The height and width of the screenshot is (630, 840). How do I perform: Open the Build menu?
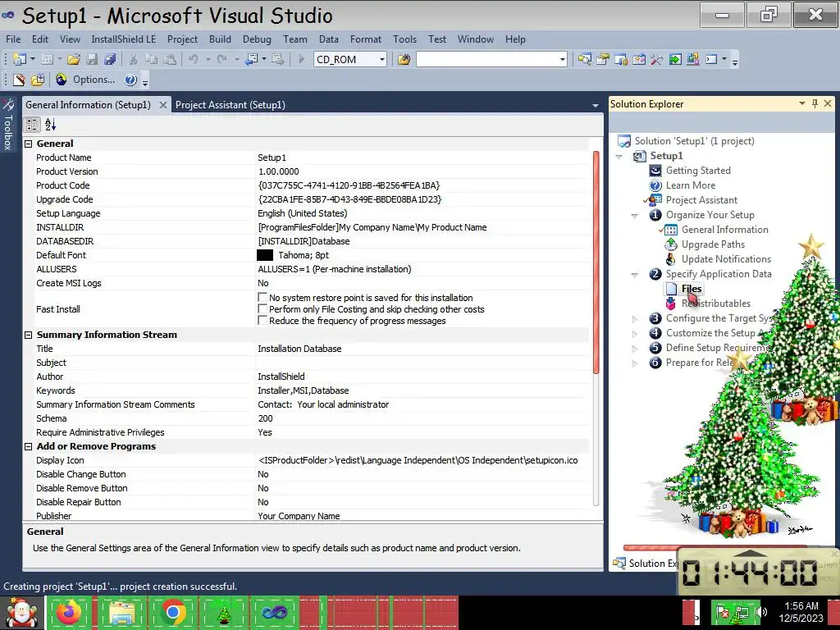coord(220,39)
